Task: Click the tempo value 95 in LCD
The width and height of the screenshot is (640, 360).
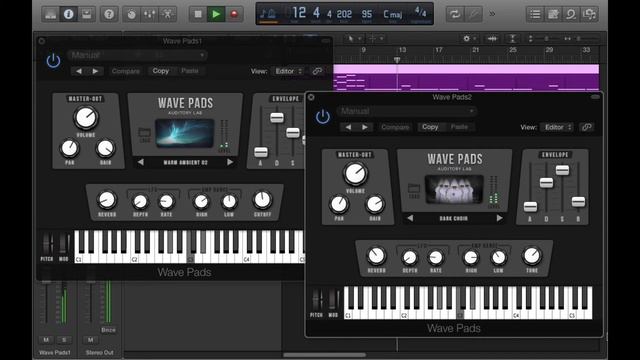Action: point(367,14)
